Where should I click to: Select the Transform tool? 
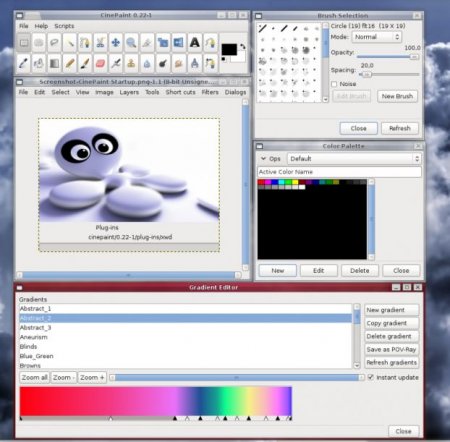click(x=163, y=43)
